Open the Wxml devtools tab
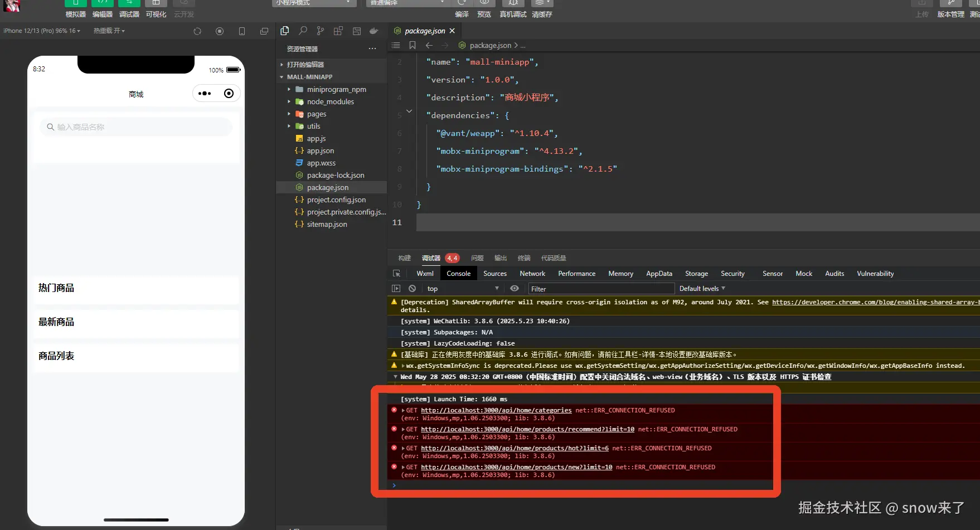 425,274
